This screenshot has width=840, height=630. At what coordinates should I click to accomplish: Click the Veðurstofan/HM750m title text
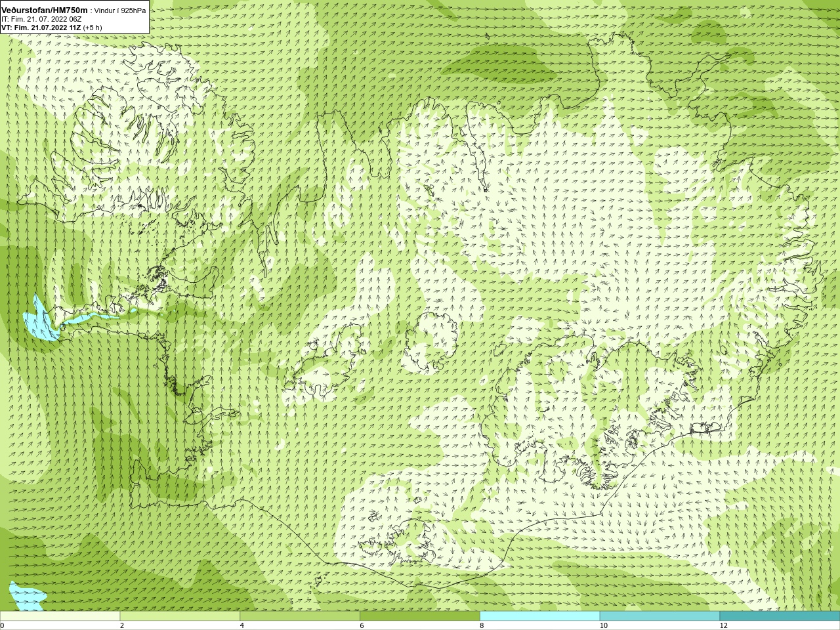pos(45,10)
